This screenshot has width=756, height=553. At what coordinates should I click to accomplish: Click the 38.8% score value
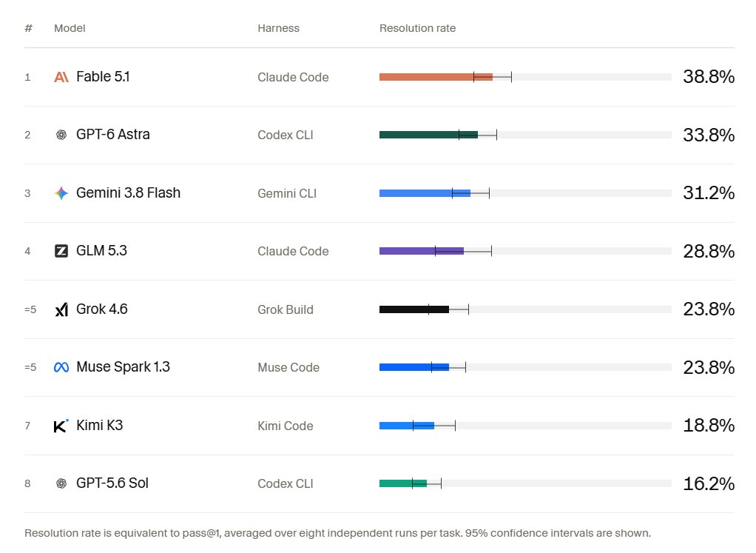[x=708, y=77]
